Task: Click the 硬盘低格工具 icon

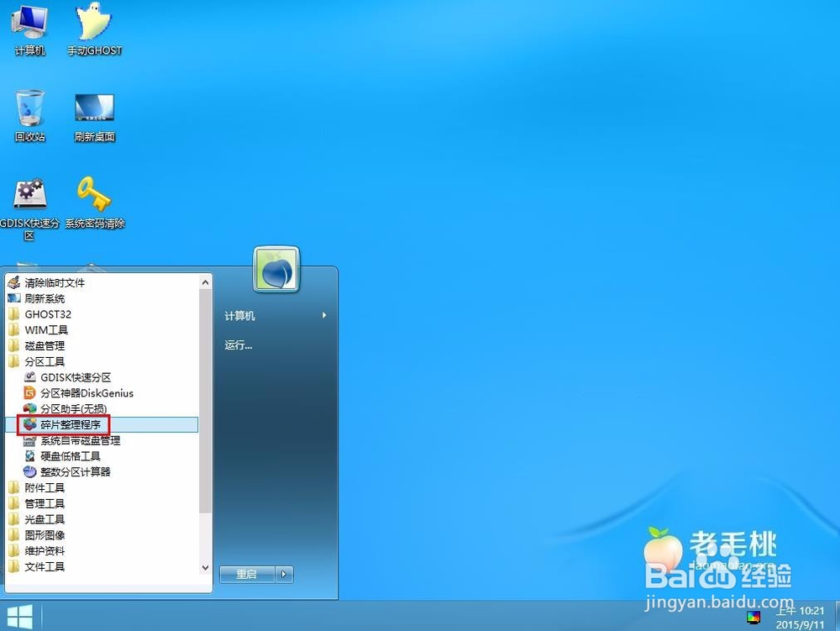Action: (30, 456)
